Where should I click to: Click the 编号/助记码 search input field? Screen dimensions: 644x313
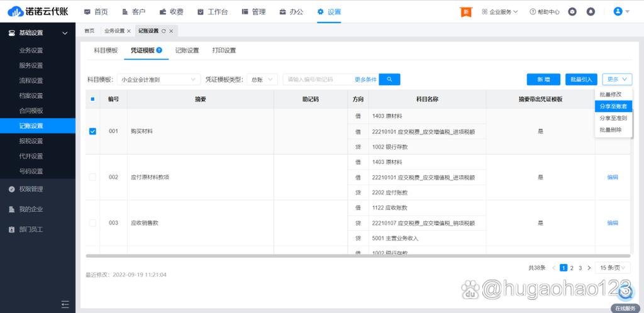[x=317, y=80]
